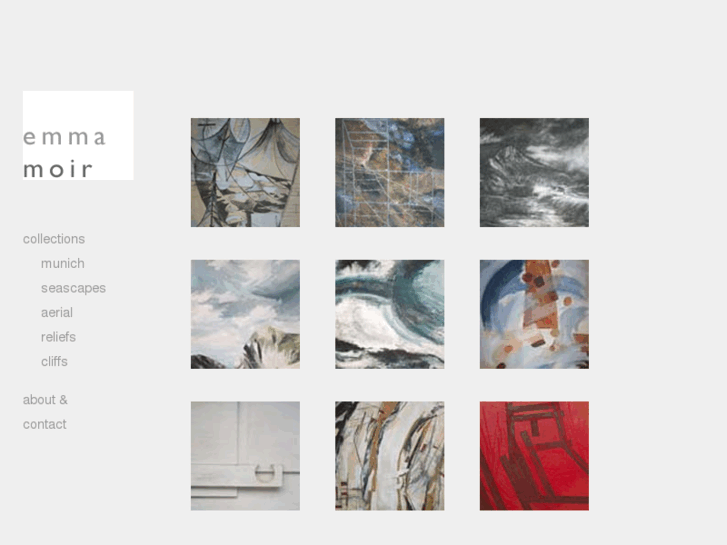Screen dimensions: 727x545
Task: Open the teal crashing wave painting
Action: point(389,314)
